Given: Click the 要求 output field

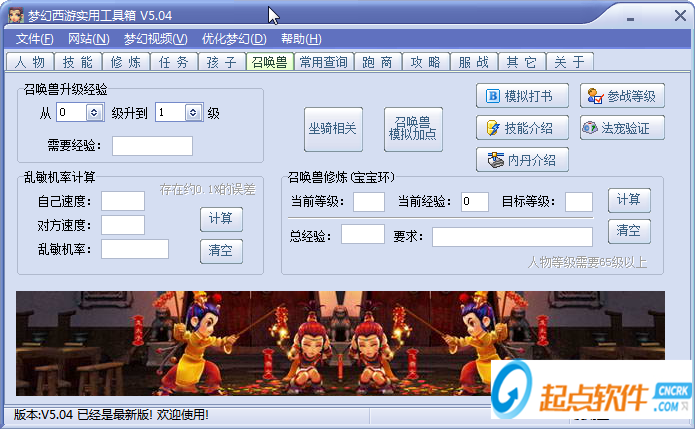Looking at the screenshot, I should tap(512, 237).
